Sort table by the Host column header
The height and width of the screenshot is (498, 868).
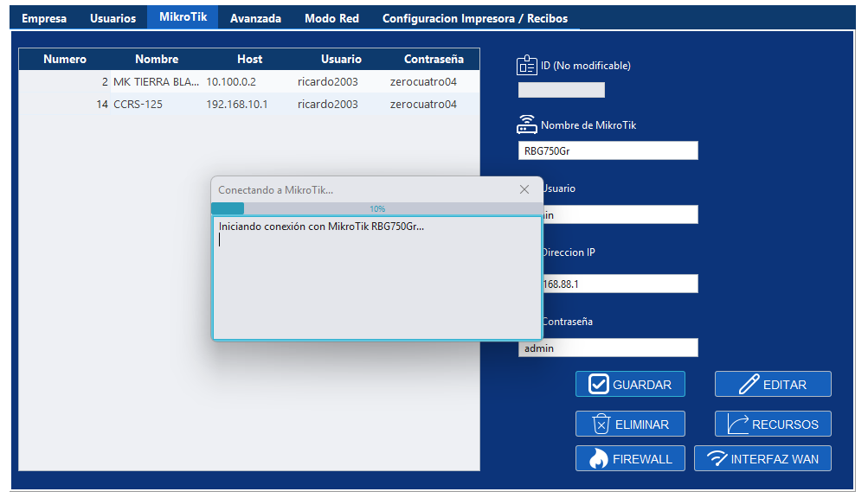(x=249, y=60)
